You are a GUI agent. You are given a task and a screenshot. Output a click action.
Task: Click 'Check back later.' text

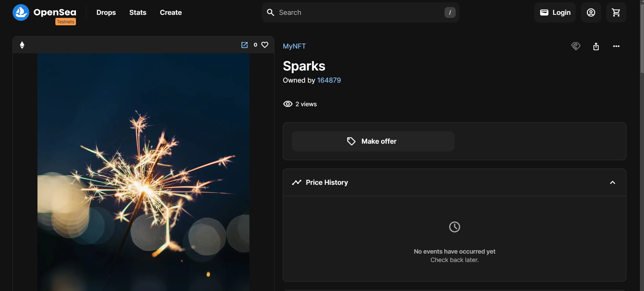[x=455, y=260]
